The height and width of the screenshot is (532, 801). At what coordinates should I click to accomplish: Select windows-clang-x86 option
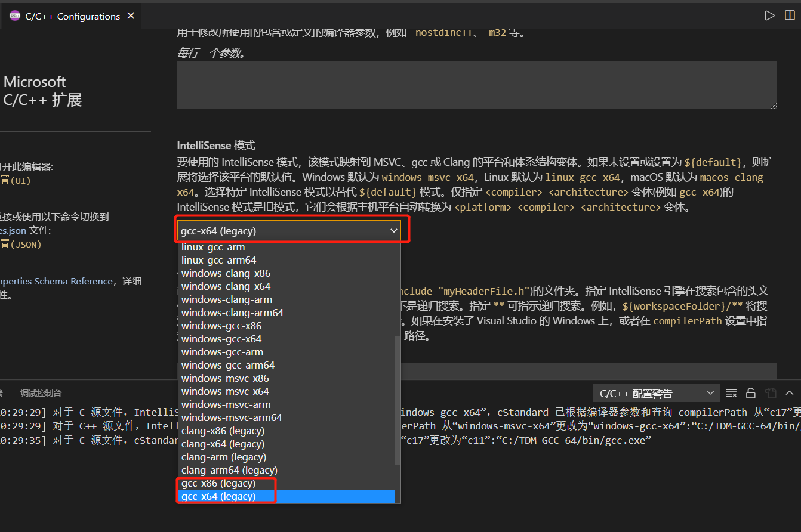click(x=286, y=273)
